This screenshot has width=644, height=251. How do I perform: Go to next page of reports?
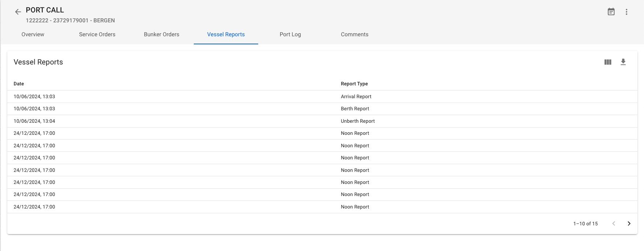coord(629,224)
